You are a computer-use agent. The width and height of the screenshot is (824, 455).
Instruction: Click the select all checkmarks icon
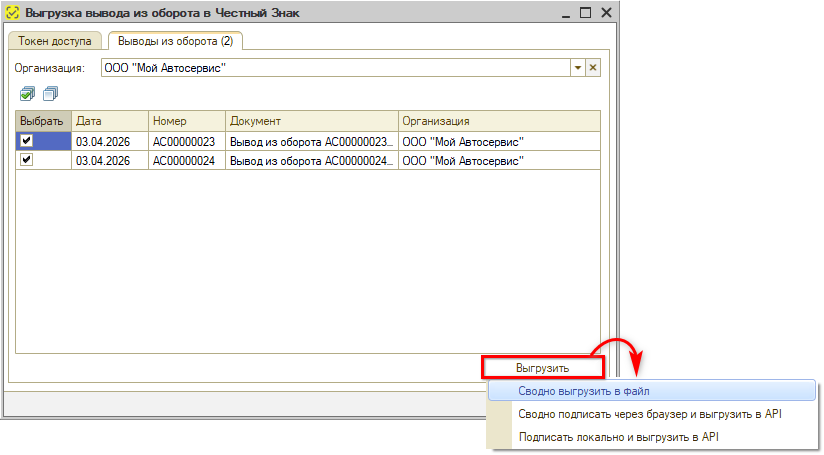coord(27,93)
